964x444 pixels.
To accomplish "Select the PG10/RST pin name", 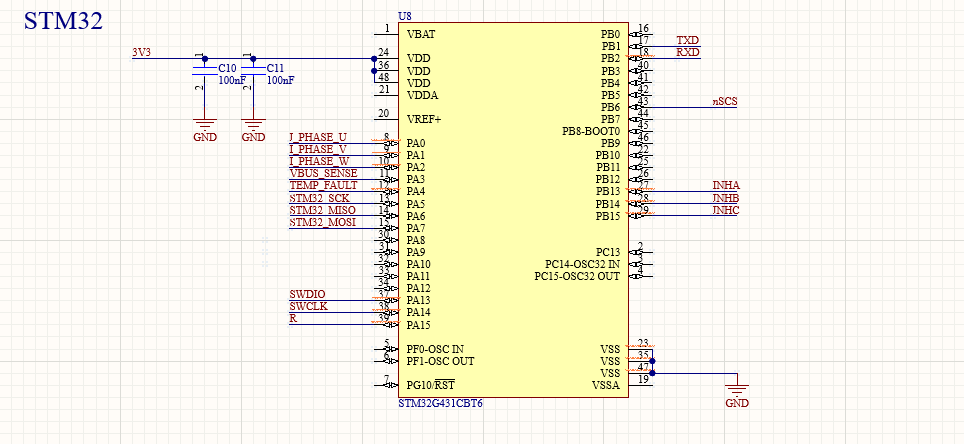I will [x=431, y=385].
